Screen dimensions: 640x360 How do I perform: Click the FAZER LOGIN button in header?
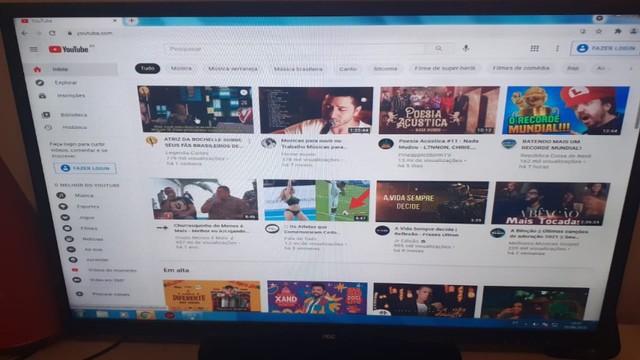point(606,48)
